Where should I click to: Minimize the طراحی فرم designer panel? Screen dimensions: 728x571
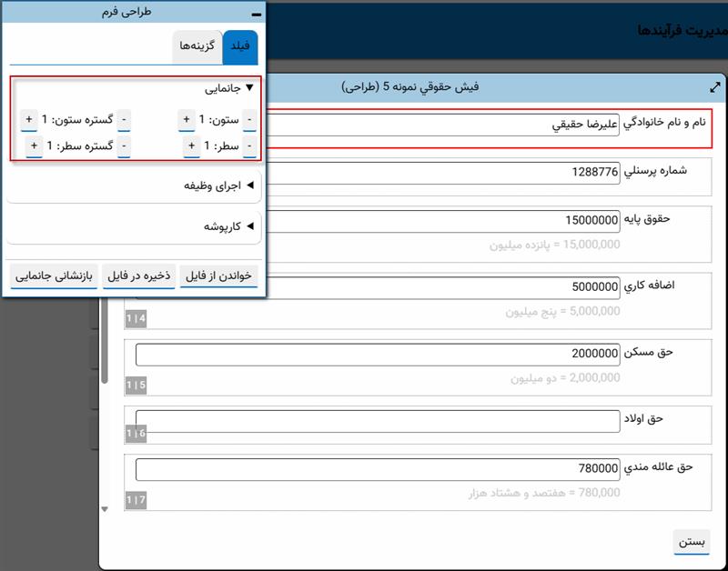(x=256, y=14)
